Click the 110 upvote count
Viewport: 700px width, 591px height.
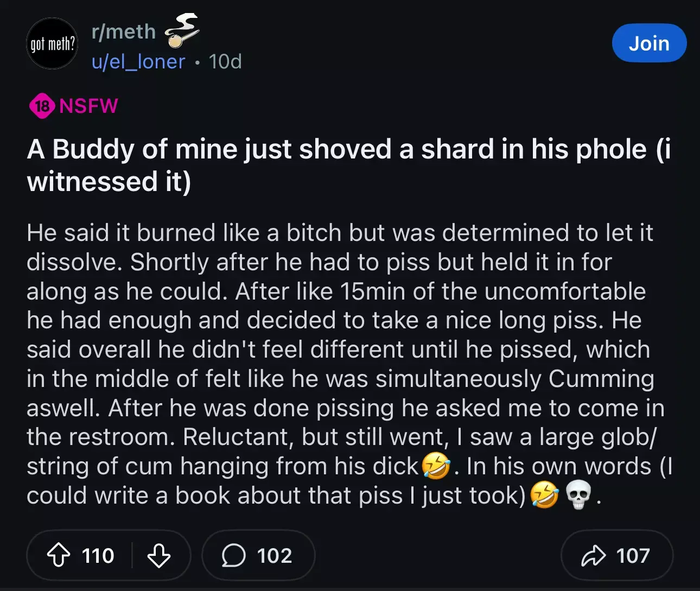coord(98,556)
